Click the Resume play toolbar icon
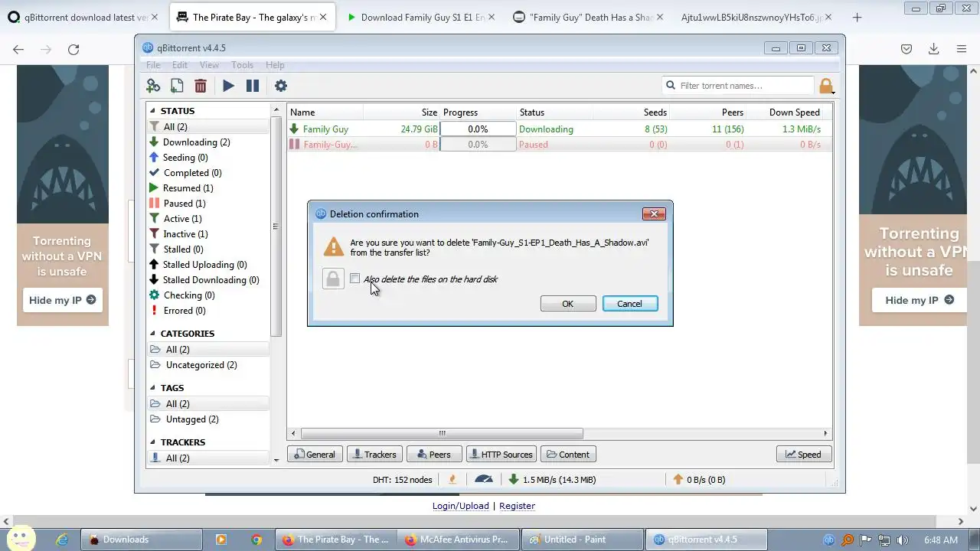Image resolution: width=980 pixels, height=551 pixels. coord(228,86)
